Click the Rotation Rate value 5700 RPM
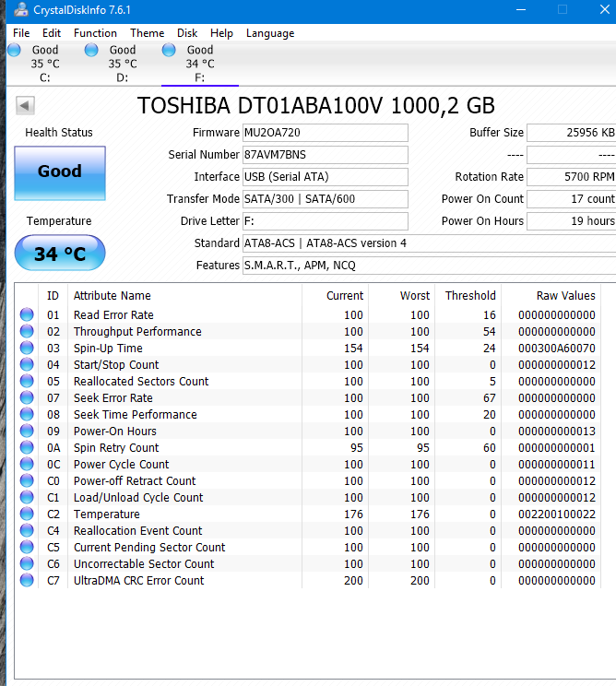The image size is (616, 686). (x=572, y=177)
